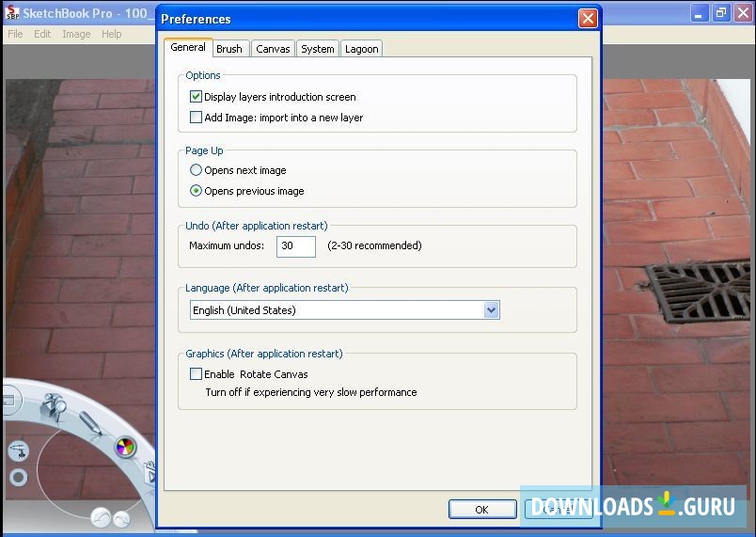Close the Preferences dialog with the red X
Image resolution: width=756 pixels, height=537 pixels.
point(588,19)
